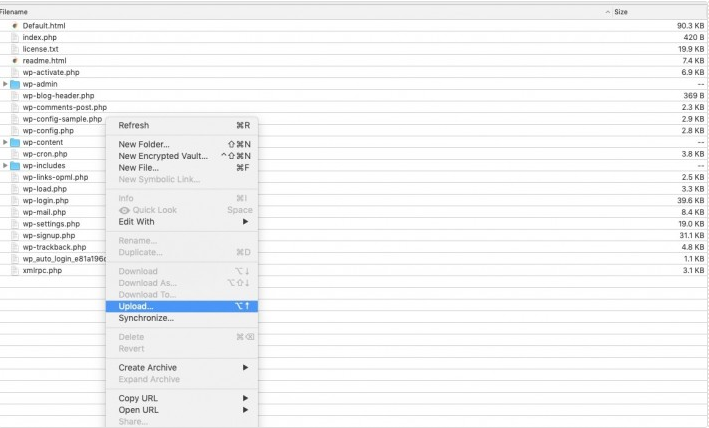The image size is (709, 428).
Task: Click the license.txt document icon
Action: click(15, 49)
